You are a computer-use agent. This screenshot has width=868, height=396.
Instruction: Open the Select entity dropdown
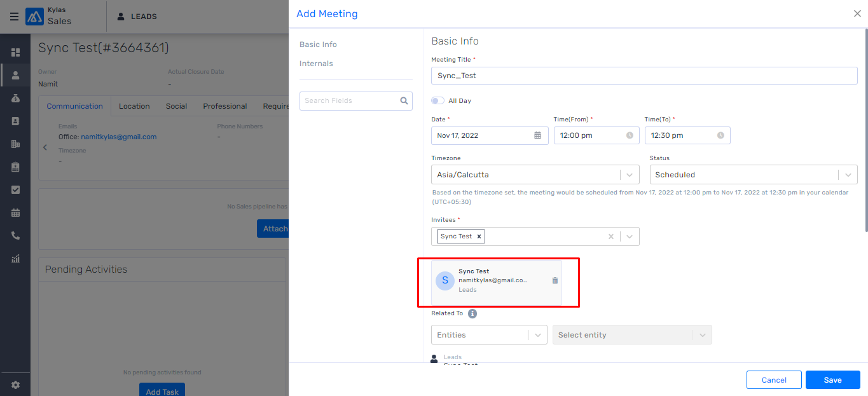[632, 335]
